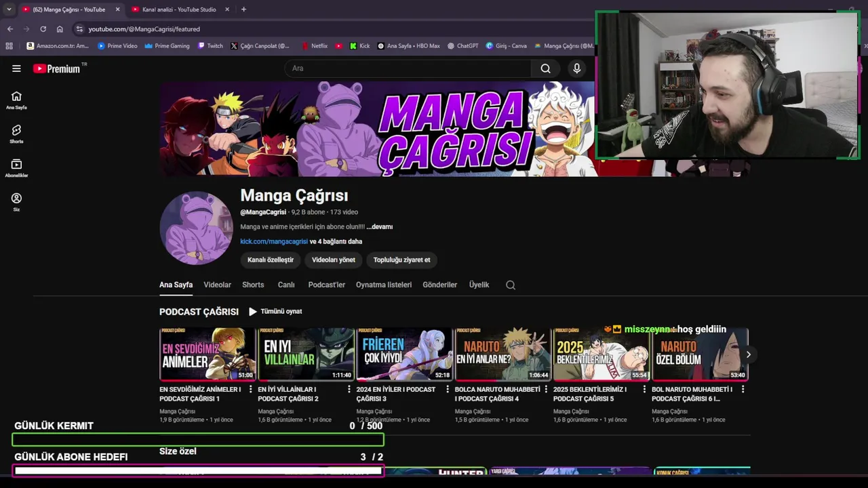Open the YouTube hamburger guide menu
This screenshot has width=868, height=488.
click(x=16, y=68)
